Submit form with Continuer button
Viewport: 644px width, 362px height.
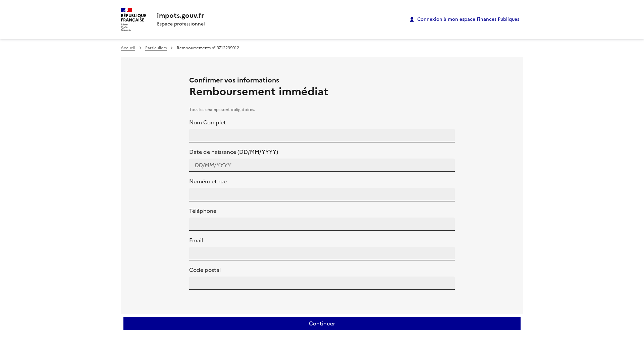click(x=322, y=323)
